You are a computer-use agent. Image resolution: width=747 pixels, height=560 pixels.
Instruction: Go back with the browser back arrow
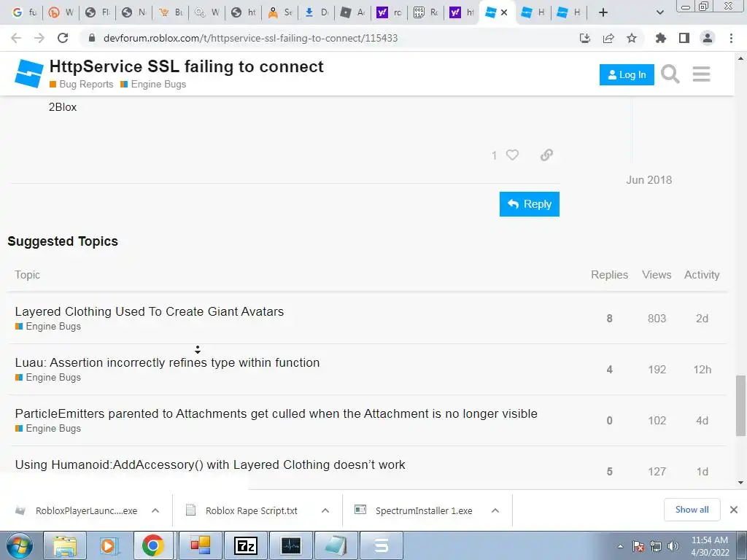[x=16, y=38]
